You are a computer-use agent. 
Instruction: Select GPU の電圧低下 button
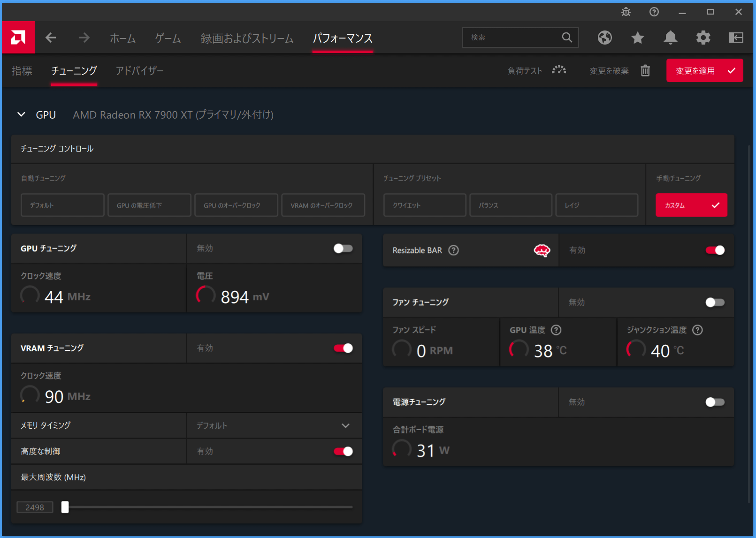[149, 205]
